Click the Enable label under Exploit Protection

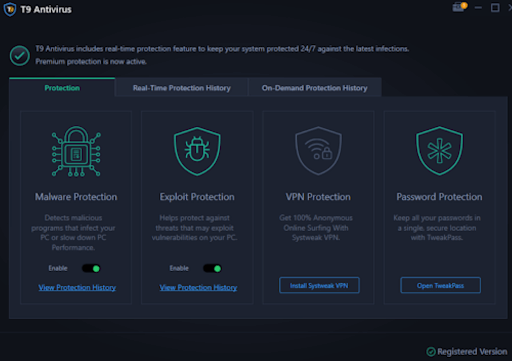coord(179,268)
